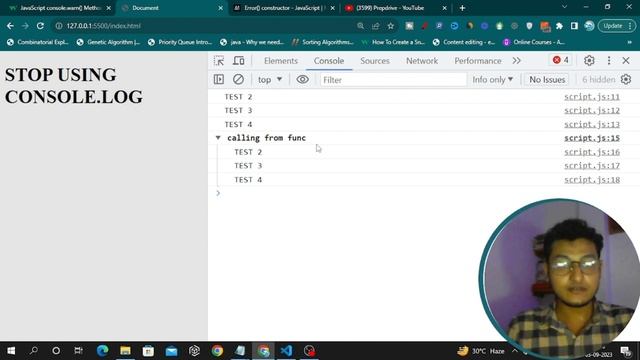Open the Extensions puzzle piece icon
Image resolution: width=640 pixels, height=360 pixels.
click(559, 26)
